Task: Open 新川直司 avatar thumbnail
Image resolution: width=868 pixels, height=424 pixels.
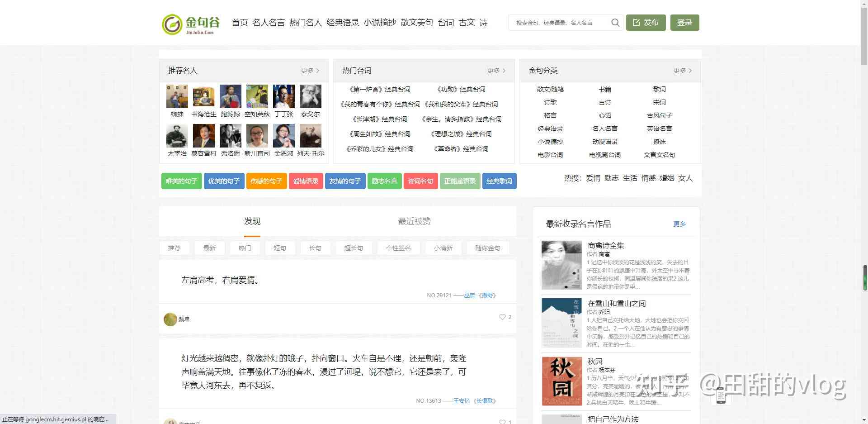Action: (257, 136)
